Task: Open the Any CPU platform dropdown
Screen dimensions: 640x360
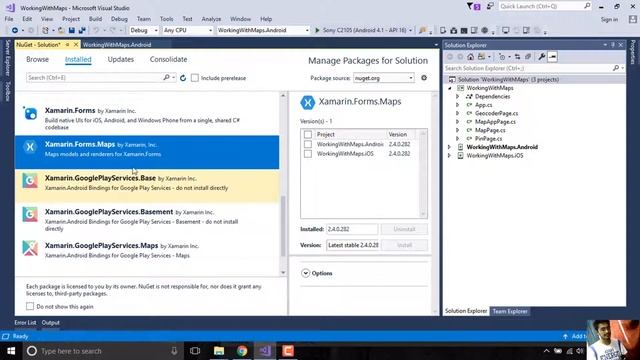Action: click(188, 30)
